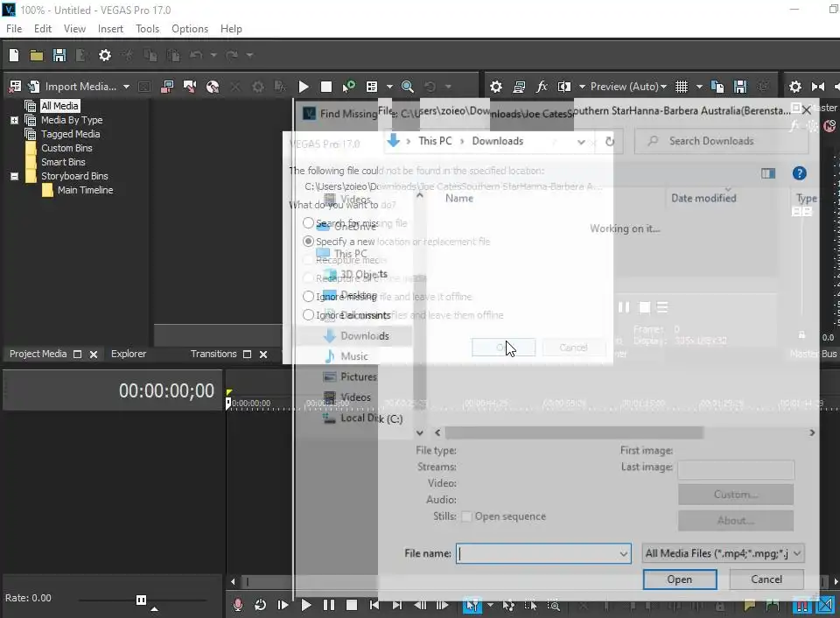Image resolution: width=840 pixels, height=618 pixels.
Task: Save snapshot to file icon in preview
Action: pyautogui.click(x=740, y=87)
